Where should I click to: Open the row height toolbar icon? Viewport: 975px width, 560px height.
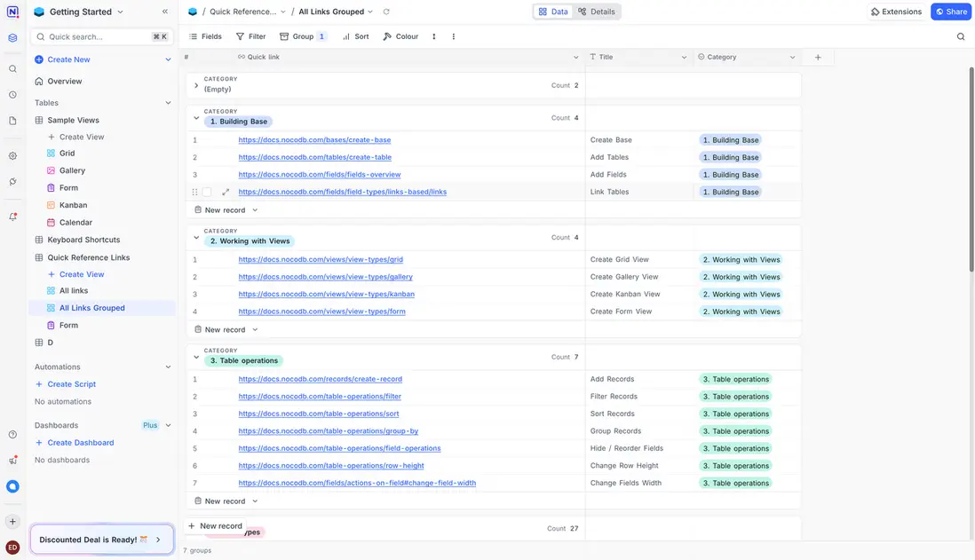pos(434,36)
